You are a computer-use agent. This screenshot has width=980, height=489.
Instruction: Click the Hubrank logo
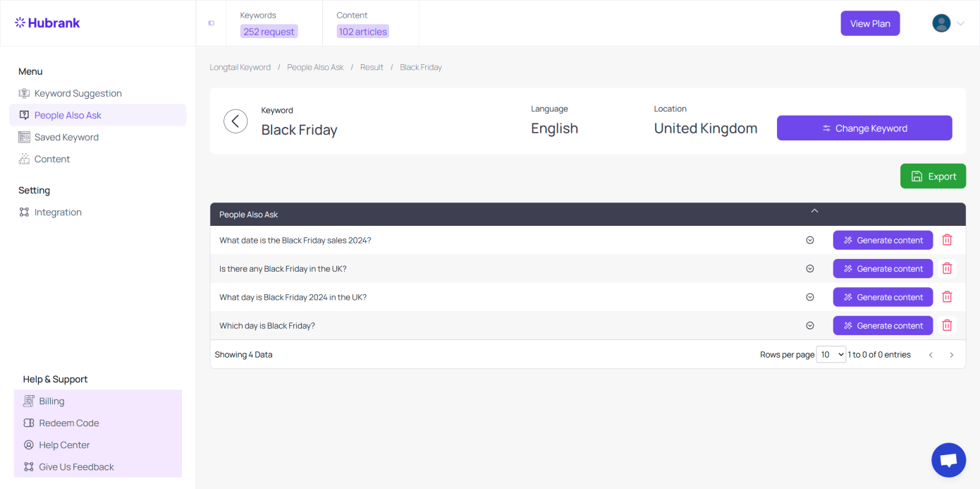click(48, 23)
